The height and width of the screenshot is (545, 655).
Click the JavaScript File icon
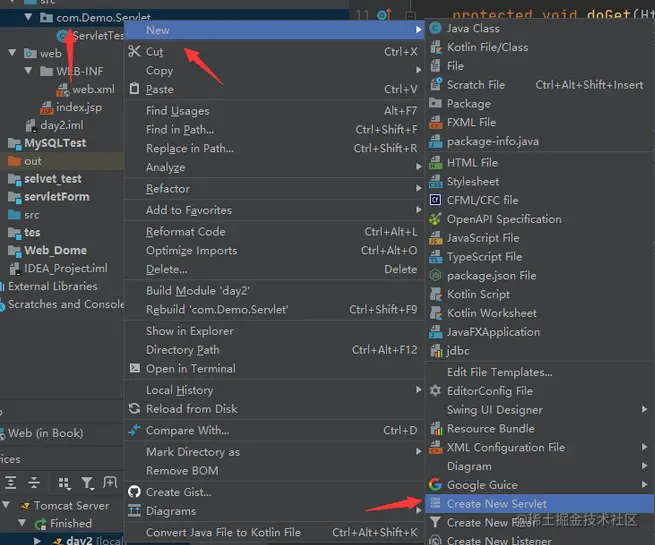point(435,238)
